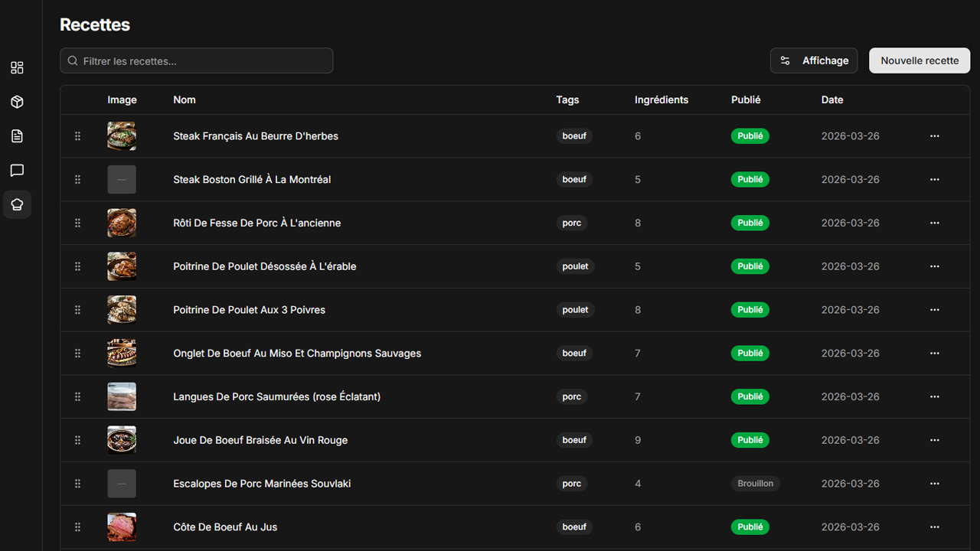Click the date of Steak Boston Grillé row
The image size is (980, 551).
pyautogui.click(x=850, y=180)
